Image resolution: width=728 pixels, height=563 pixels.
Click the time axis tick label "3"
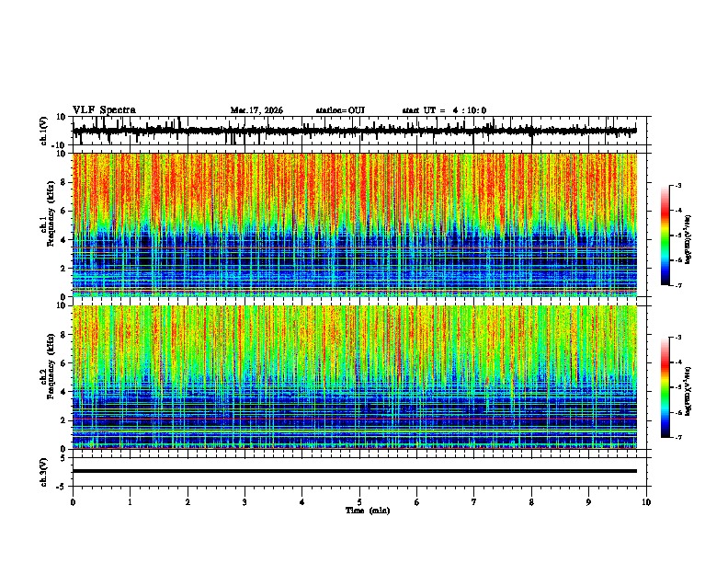click(245, 502)
